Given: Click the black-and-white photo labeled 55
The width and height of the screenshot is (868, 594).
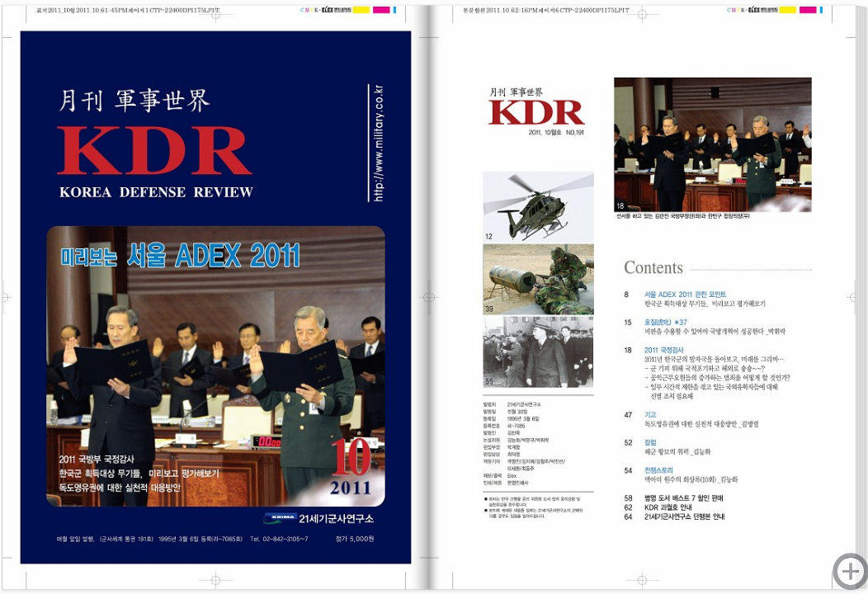Looking at the screenshot, I should 538,352.
